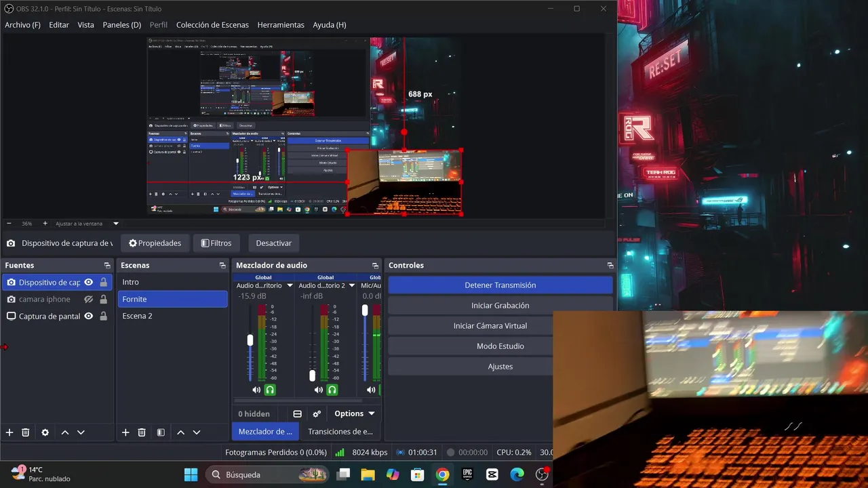
Task: Move selected scene down in Escenas
Action: [x=197, y=432]
